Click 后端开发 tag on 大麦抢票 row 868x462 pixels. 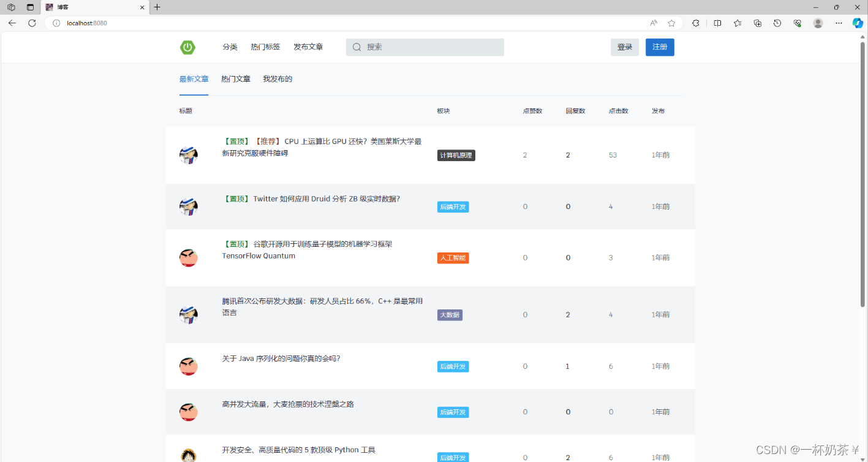tap(453, 412)
